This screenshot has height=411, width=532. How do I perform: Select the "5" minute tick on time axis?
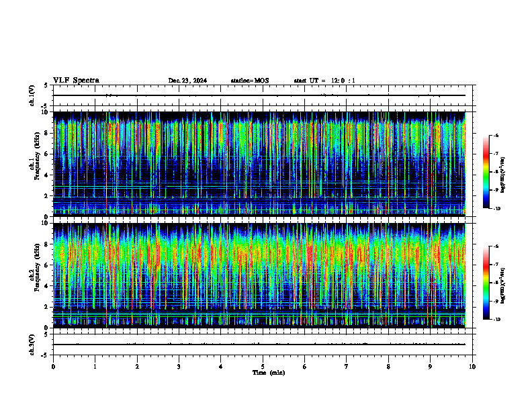pyautogui.click(x=263, y=367)
